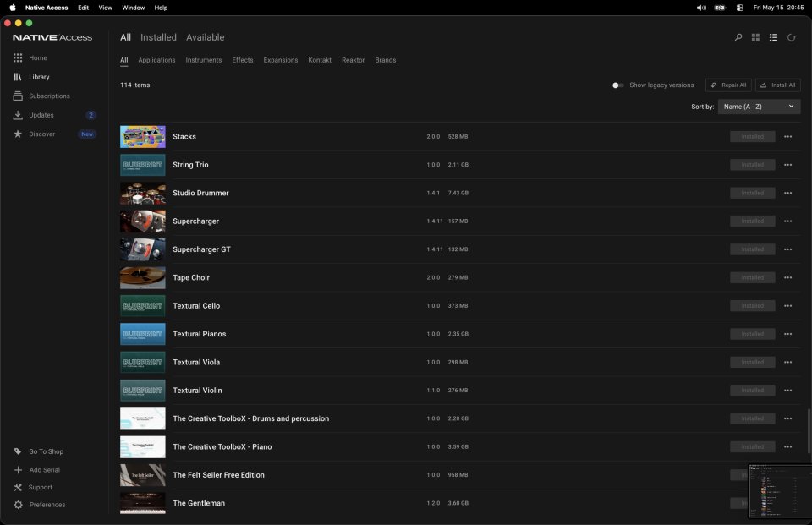This screenshot has height=525, width=812.
Task: Open the Window menu
Action: pos(133,8)
